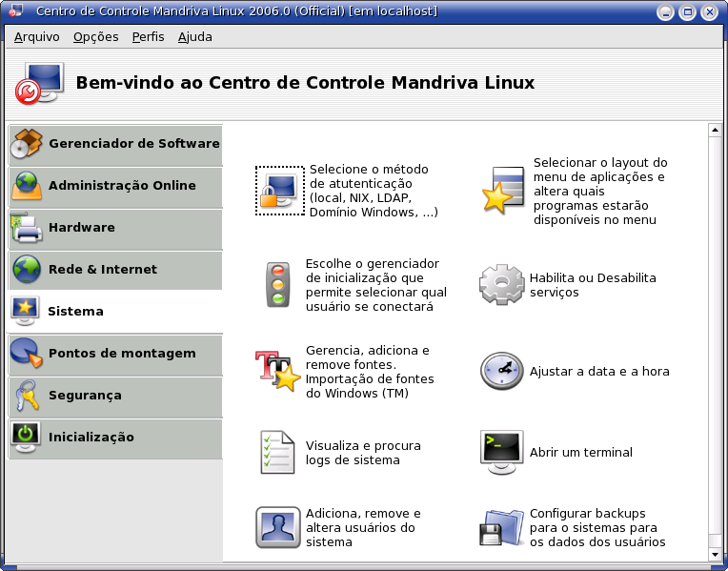The width and height of the screenshot is (728, 571).
Task: Click the backups floppy-folder icon
Action: [x=502, y=527]
